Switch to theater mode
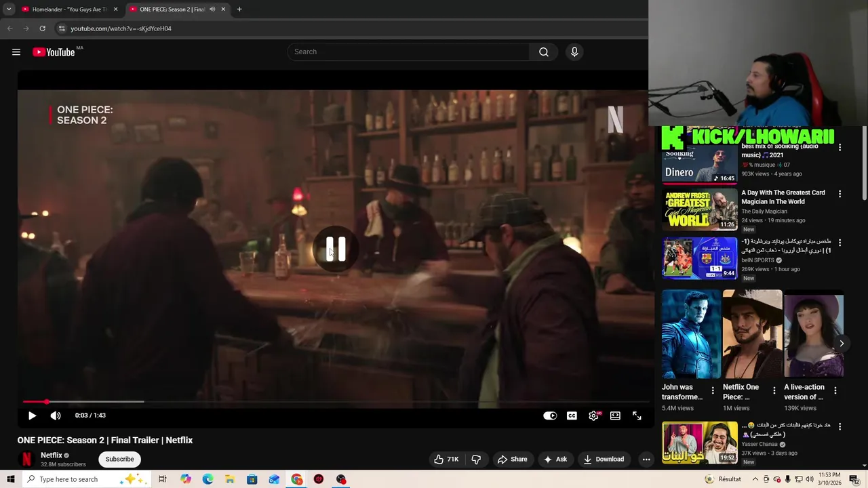Image resolution: width=868 pixels, height=488 pixels. (x=615, y=415)
